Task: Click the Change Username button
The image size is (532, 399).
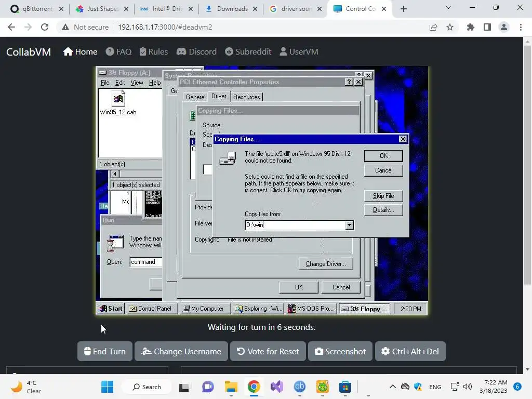Action: tap(181, 352)
